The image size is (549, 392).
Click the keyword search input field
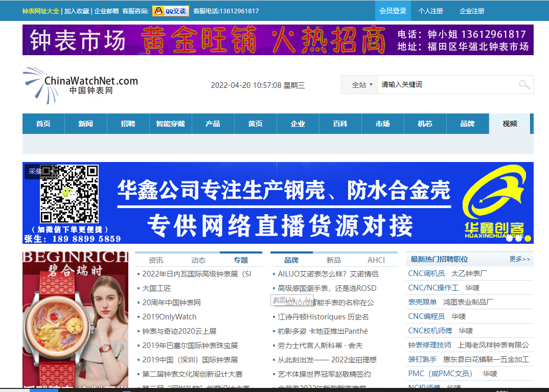[447, 85]
